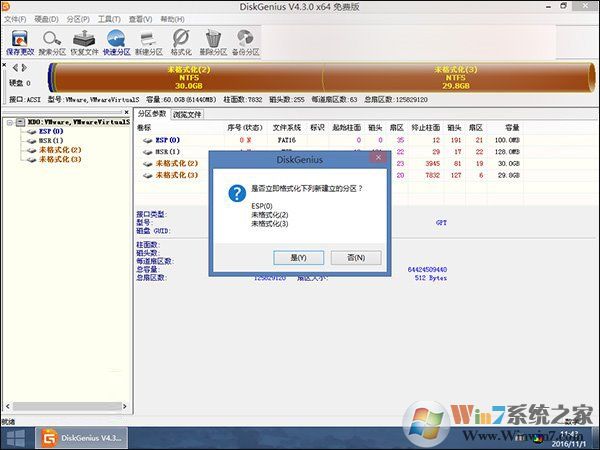Collapse the HD0 VMware disk tree node
The image size is (600, 450).
pyautogui.click(x=8, y=123)
